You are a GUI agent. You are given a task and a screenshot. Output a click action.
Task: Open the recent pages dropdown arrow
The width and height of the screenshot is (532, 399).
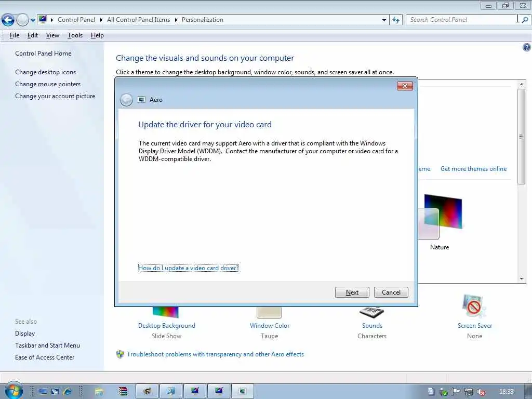click(33, 20)
